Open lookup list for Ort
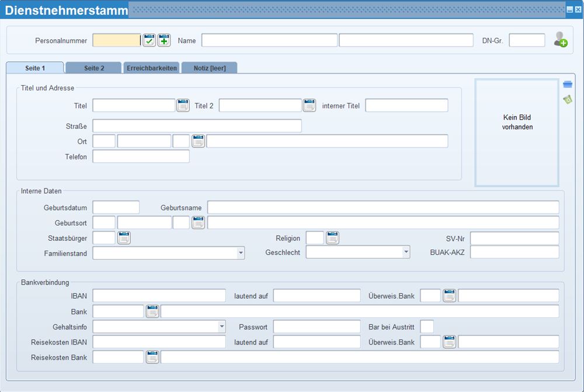This screenshot has width=584, height=392. (198, 141)
